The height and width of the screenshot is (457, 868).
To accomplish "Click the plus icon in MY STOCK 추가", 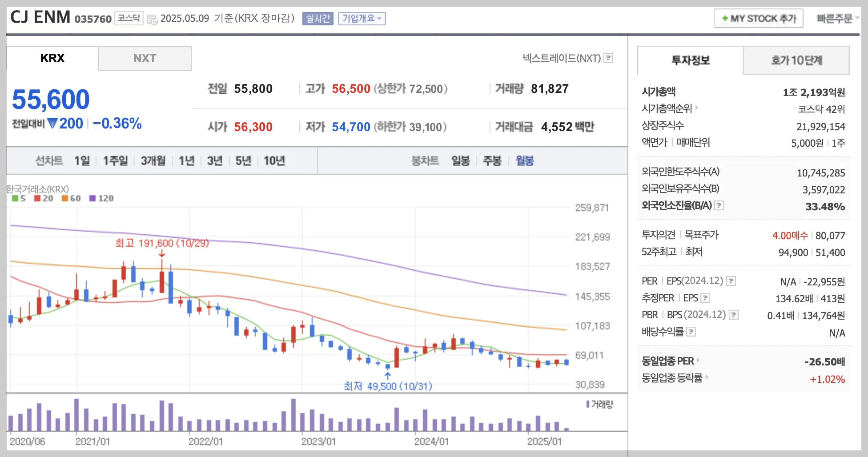I will click(x=725, y=18).
